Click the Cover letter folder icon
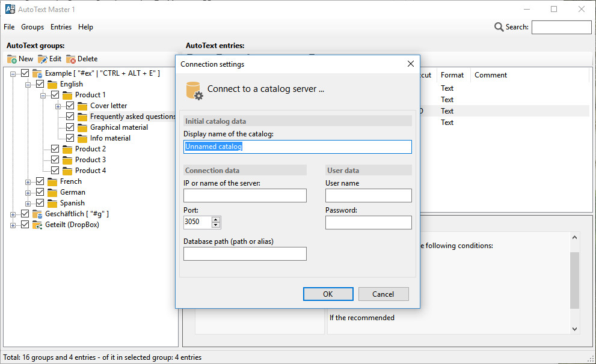Screen dimensions: 596x364 (82, 106)
